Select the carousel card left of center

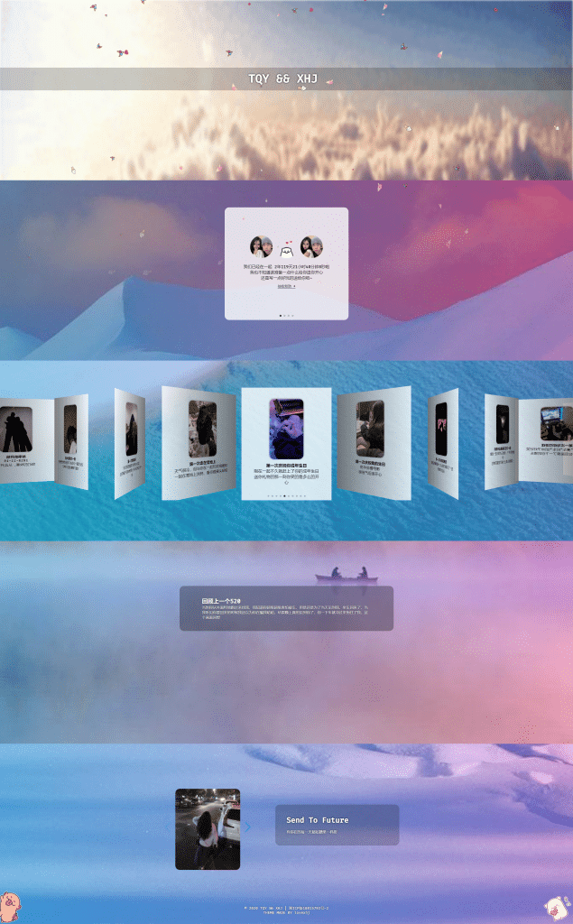(x=199, y=442)
